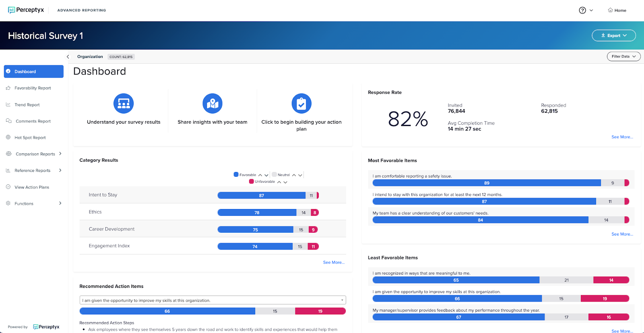
Task: Select Reference Reports menu item
Action: point(33,170)
